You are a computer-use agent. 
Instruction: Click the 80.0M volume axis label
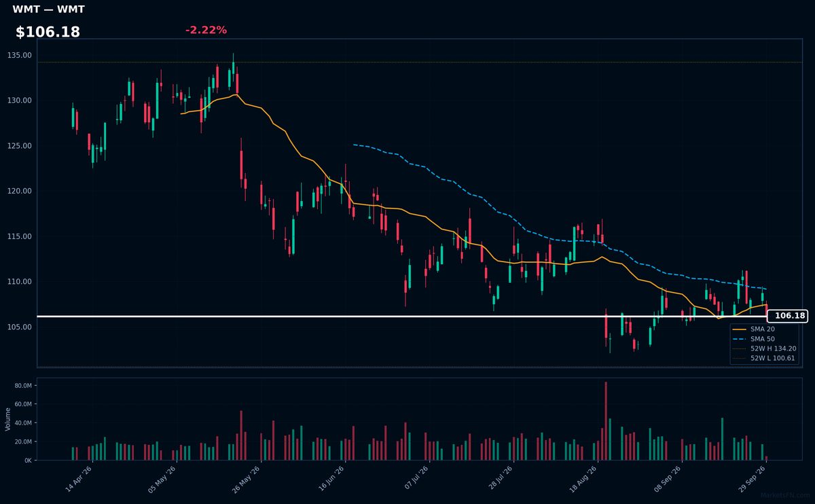coord(23,386)
